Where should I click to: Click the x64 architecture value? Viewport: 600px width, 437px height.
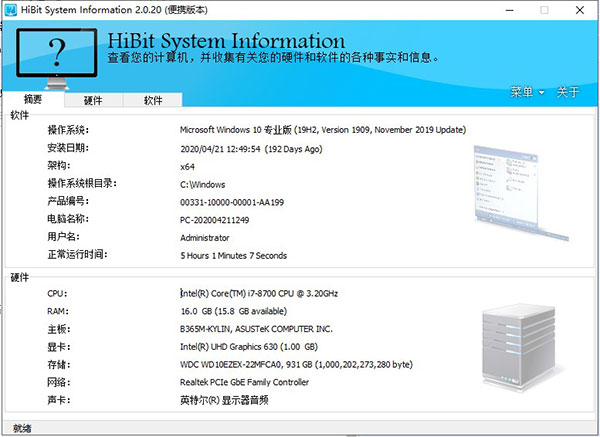(188, 167)
